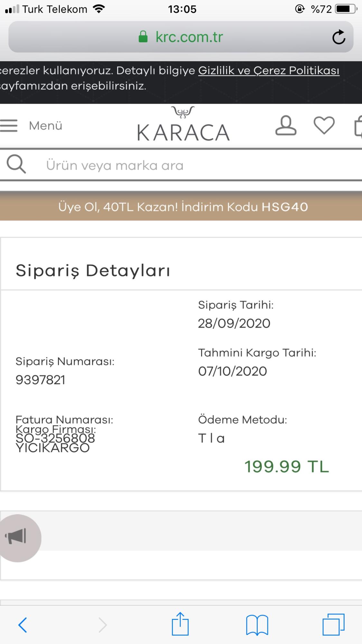The image size is (362, 644).
Task: Click the KARACA logo
Action: pyautogui.click(x=183, y=124)
